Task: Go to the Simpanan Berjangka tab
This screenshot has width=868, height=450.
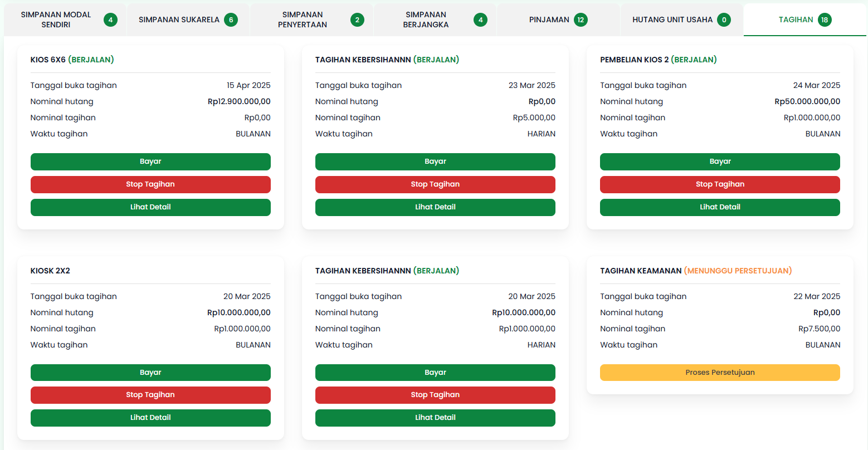Action: 435,20
